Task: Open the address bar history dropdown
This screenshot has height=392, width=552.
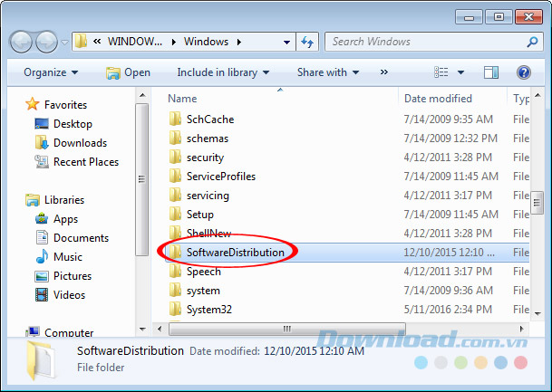Action: tap(287, 43)
